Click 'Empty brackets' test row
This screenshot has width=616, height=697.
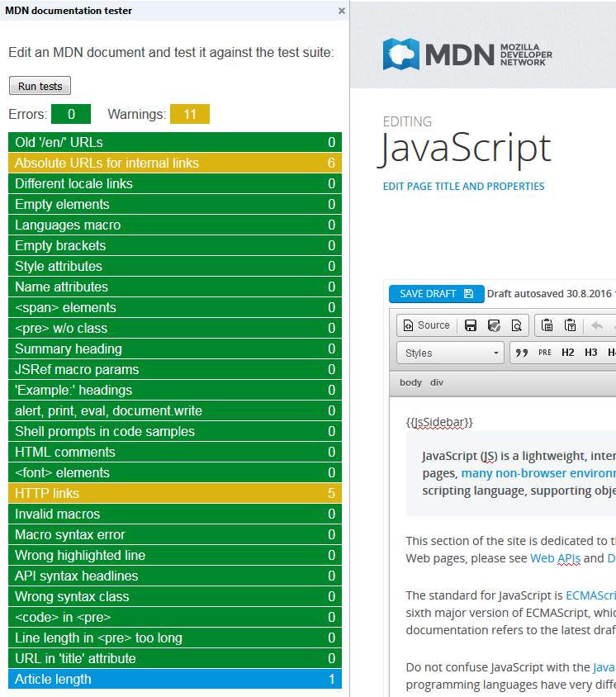[x=175, y=246]
